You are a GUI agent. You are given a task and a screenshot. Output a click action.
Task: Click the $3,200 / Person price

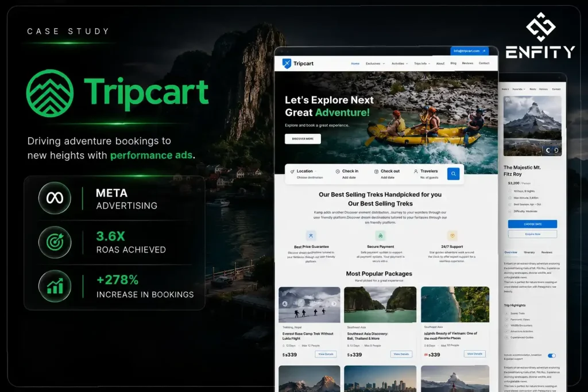519,183
